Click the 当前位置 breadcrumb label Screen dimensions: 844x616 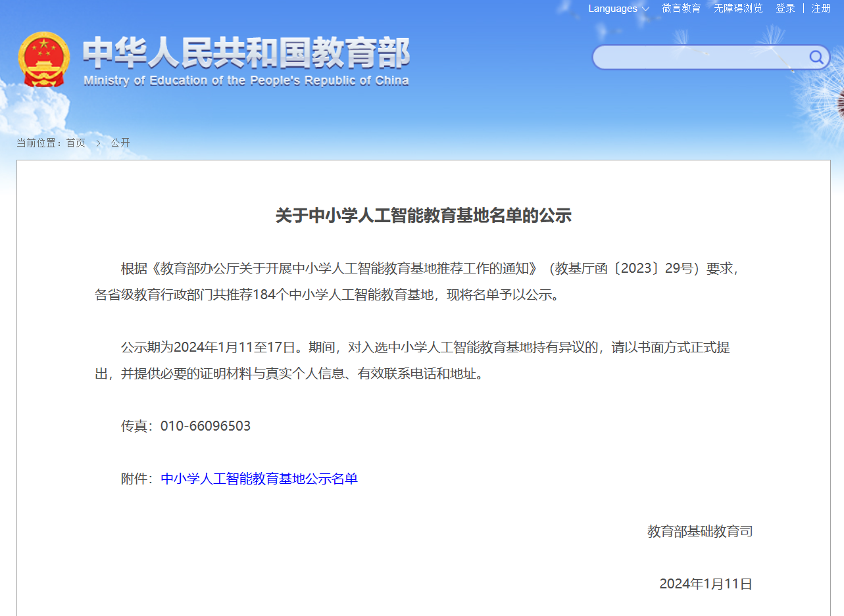39,143
